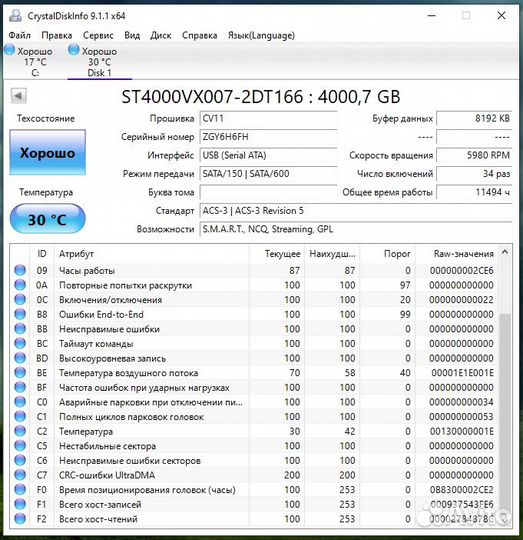Click status icon for Таймаут команды row

tap(20, 343)
